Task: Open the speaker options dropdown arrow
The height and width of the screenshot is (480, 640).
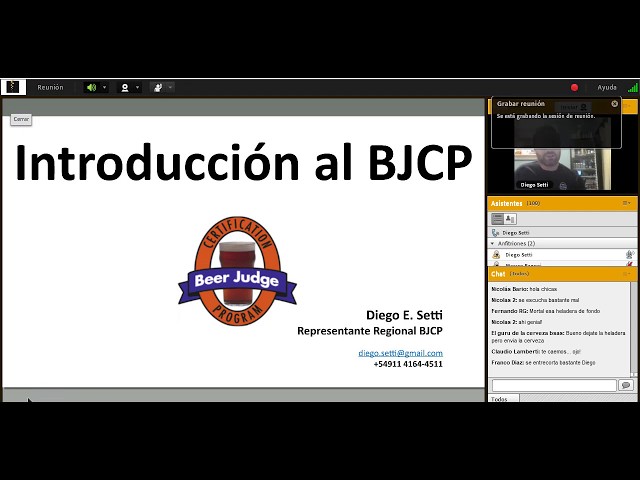Action: pos(104,87)
